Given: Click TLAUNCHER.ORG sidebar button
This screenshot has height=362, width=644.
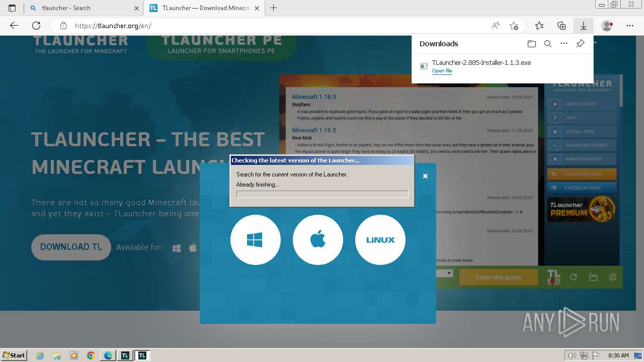Looking at the screenshot, I should click(582, 174).
